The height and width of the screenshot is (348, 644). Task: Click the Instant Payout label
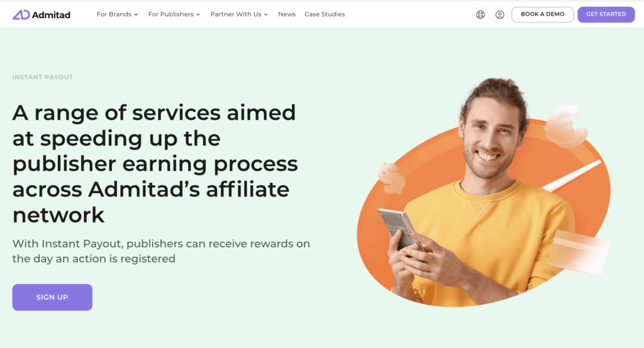coord(43,77)
